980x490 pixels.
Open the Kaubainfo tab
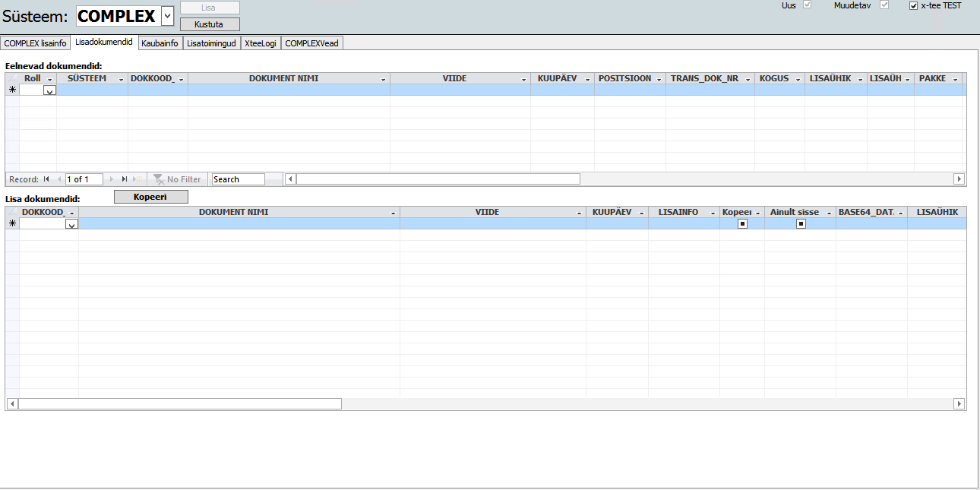coord(160,43)
